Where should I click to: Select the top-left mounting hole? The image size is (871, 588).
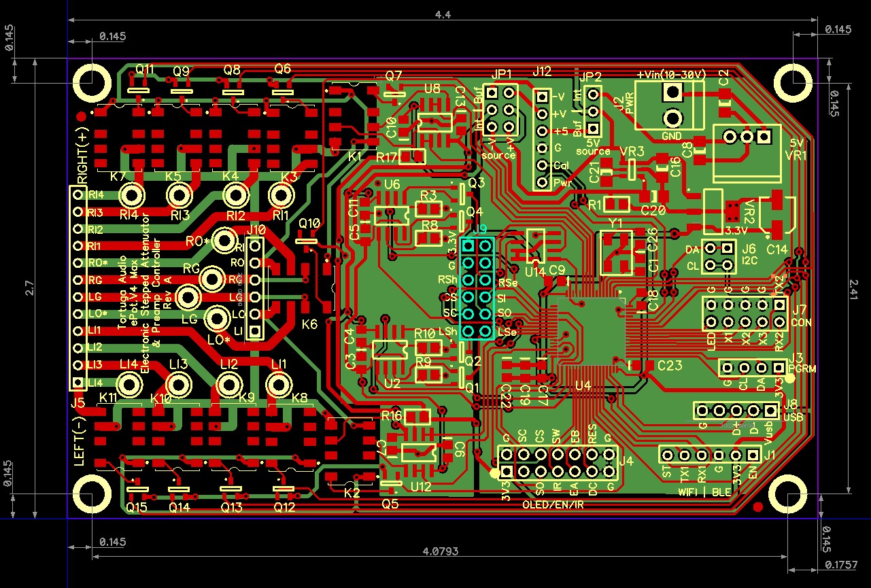[x=94, y=82]
